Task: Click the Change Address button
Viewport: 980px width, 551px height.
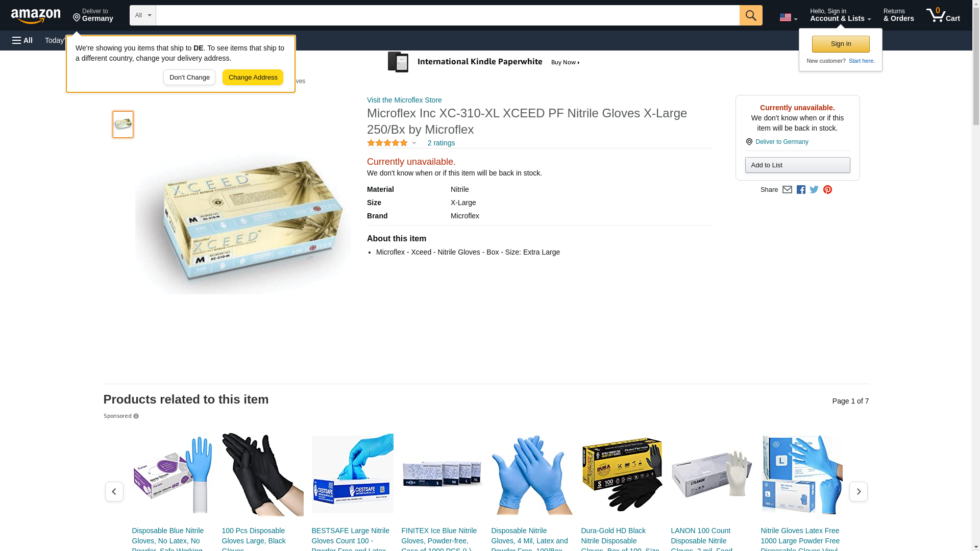Action: (x=253, y=78)
